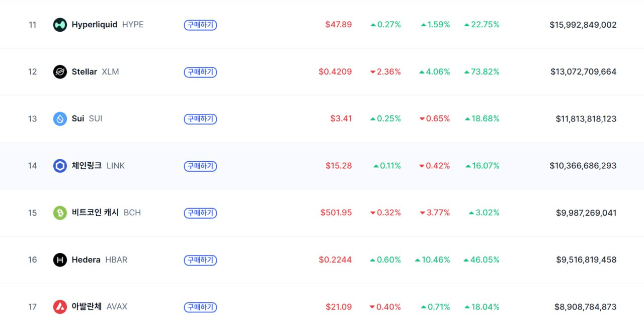Image resolution: width=644 pixels, height=325 pixels.
Task: Click the Avalanche red logo icon
Action: coord(60,307)
